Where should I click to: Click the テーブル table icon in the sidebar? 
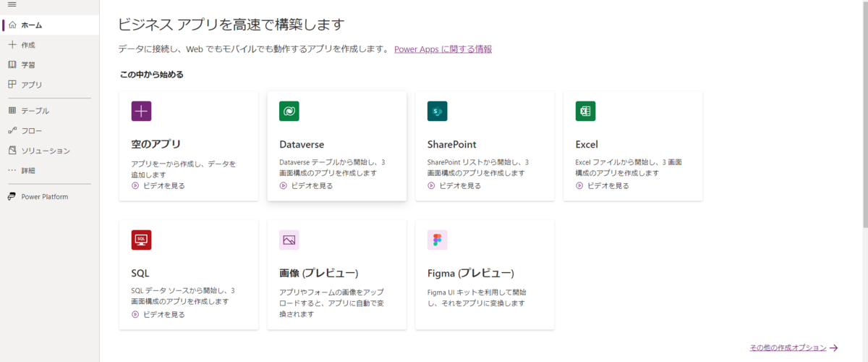tap(12, 111)
